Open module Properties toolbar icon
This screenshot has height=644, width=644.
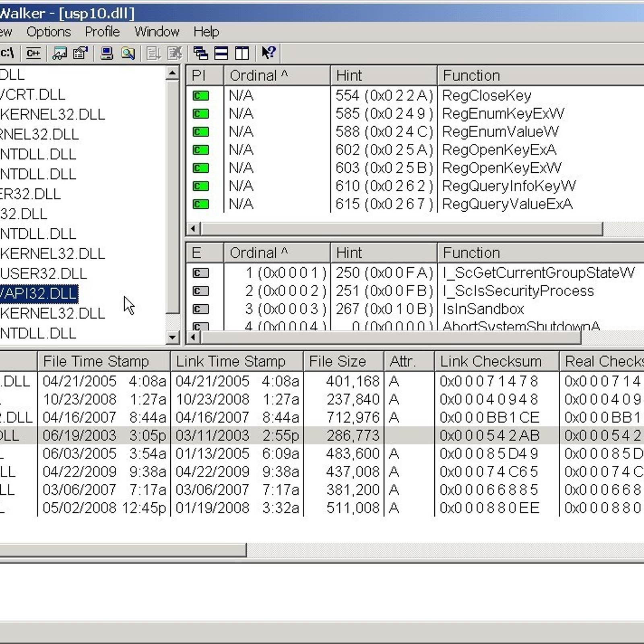(x=80, y=53)
